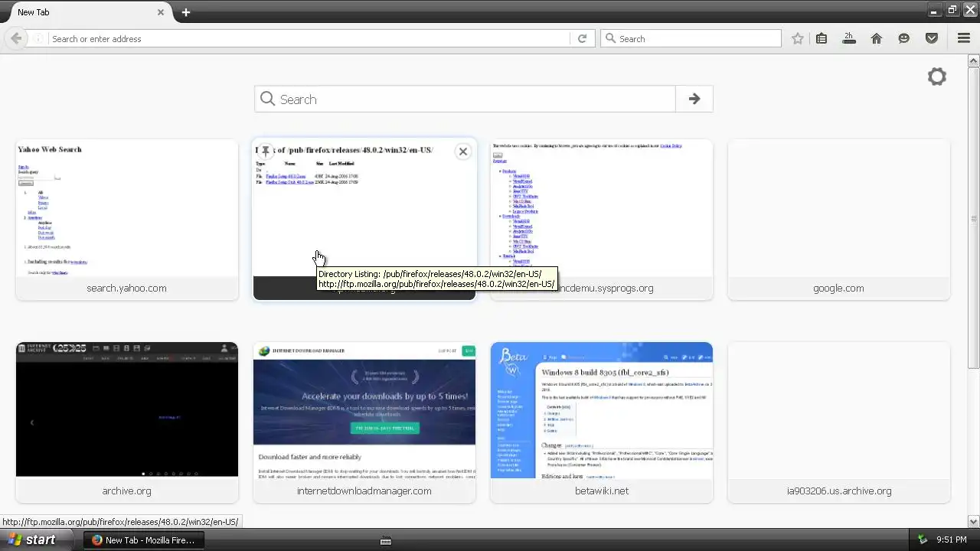Open the Firefox hamburger menu
Image resolution: width=980 pixels, height=551 pixels.
(x=964, y=38)
